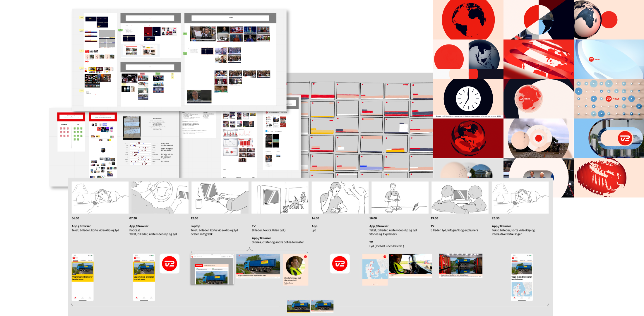This screenshot has height=316, width=644.
Task: Click TV 2 News logo on blue dotted tile
Action: (613, 99)
